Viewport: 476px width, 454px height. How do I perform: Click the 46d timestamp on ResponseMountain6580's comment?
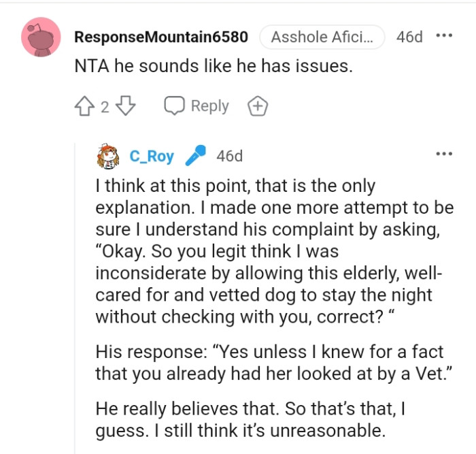(409, 37)
